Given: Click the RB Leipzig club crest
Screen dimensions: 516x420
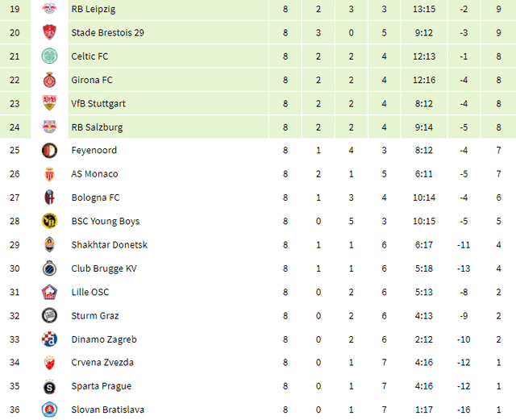Looking at the screenshot, I should (50, 9).
